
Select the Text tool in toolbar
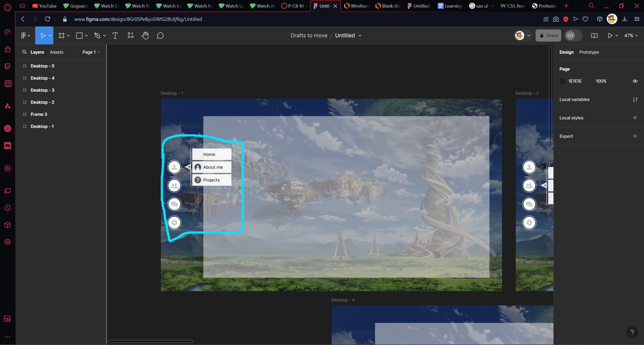115,36
